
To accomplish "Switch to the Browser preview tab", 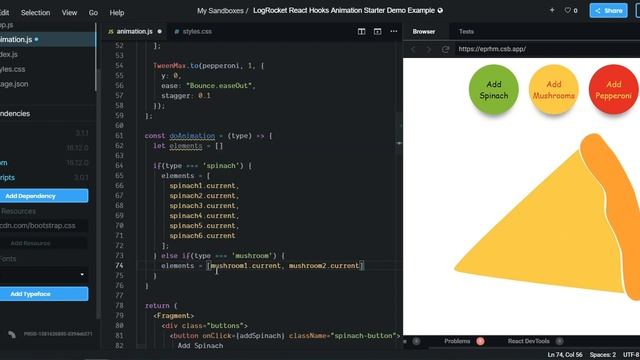I will point(424,31).
